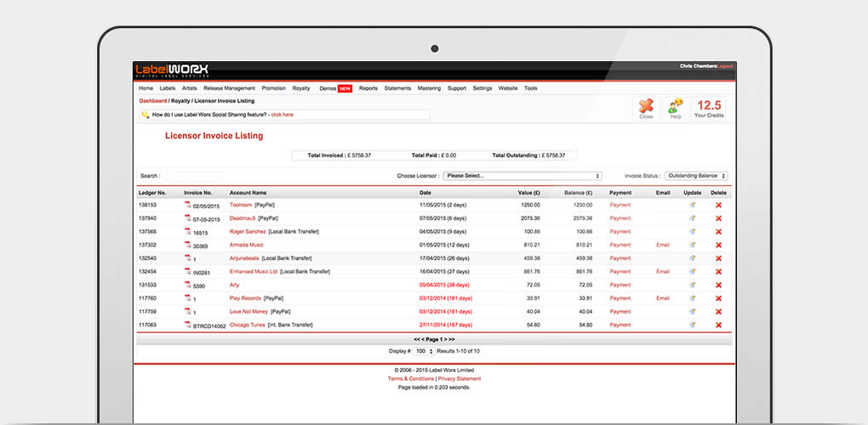The width and height of the screenshot is (868, 425).
Task: Open the PDF invoice icon for Deadmau5
Action: (x=188, y=218)
